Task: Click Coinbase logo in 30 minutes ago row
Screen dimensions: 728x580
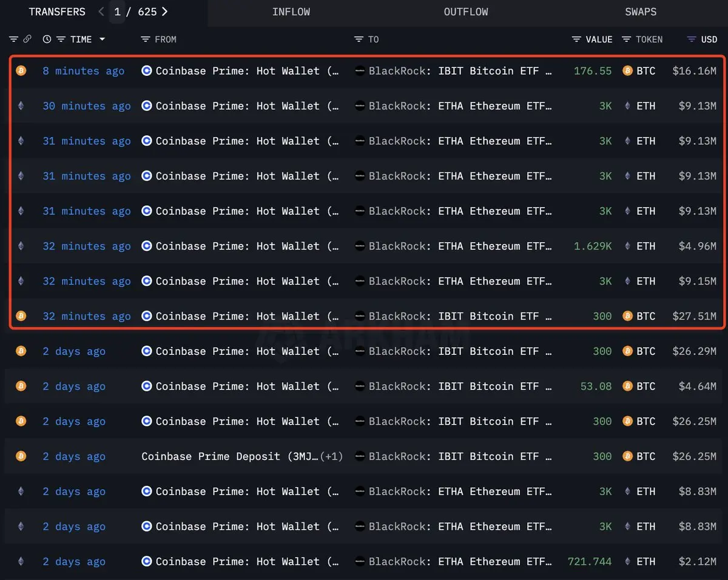Action: point(146,106)
